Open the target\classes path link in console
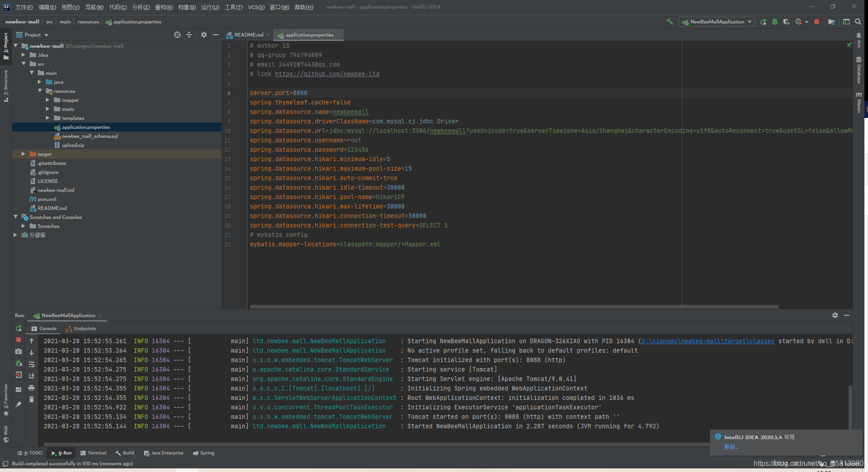The height and width of the screenshot is (472, 868). [708, 341]
